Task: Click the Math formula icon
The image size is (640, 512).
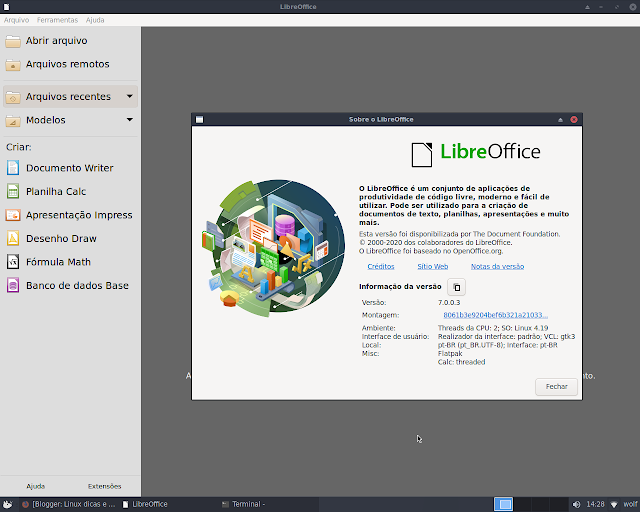Action: tap(13, 262)
